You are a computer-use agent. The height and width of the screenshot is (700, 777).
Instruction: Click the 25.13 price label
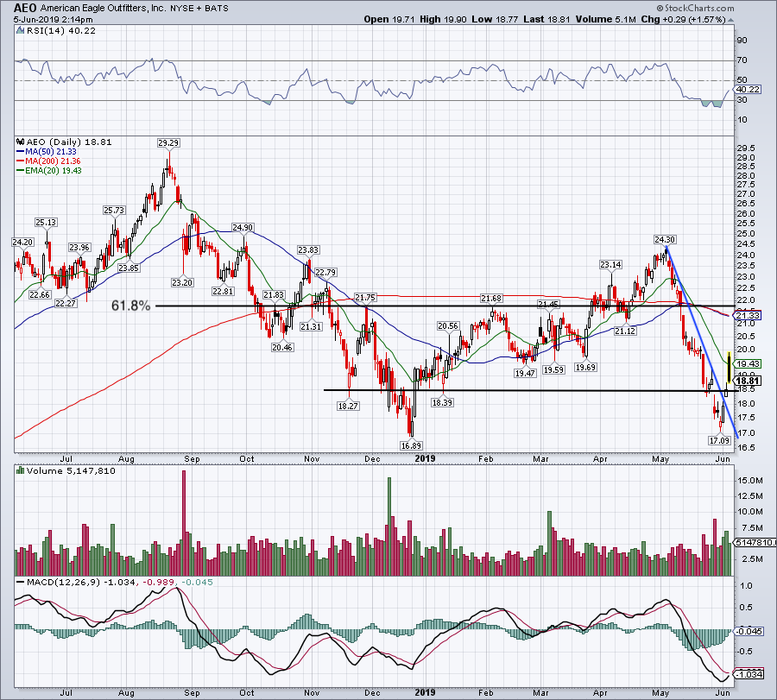tap(46, 223)
